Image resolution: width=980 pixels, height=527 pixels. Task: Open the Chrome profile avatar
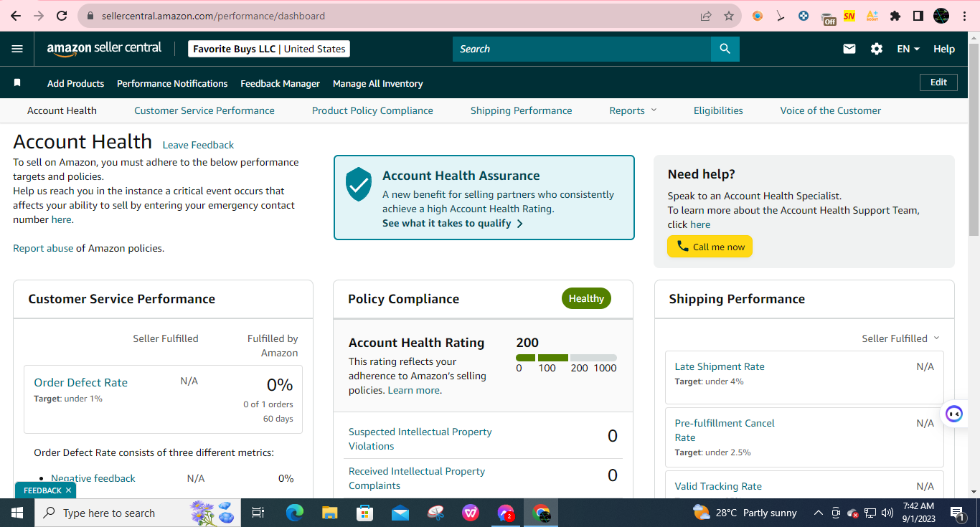point(941,16)
